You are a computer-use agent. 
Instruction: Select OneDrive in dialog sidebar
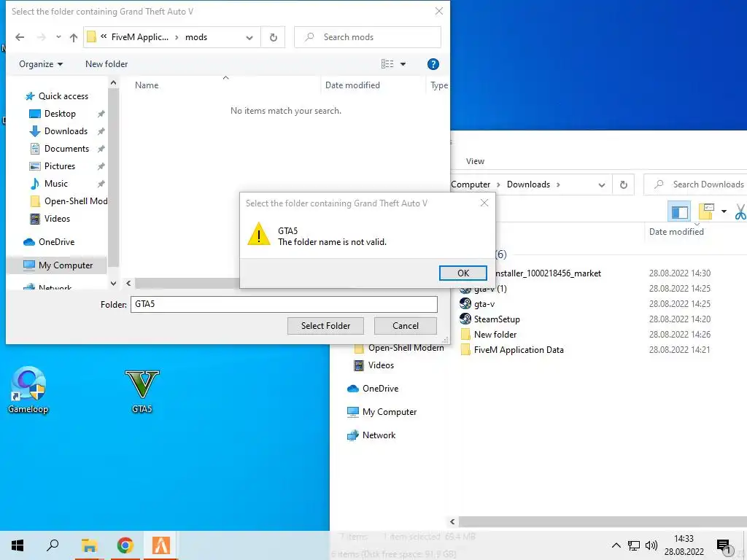pyautogui.click(x=56, y=242)
